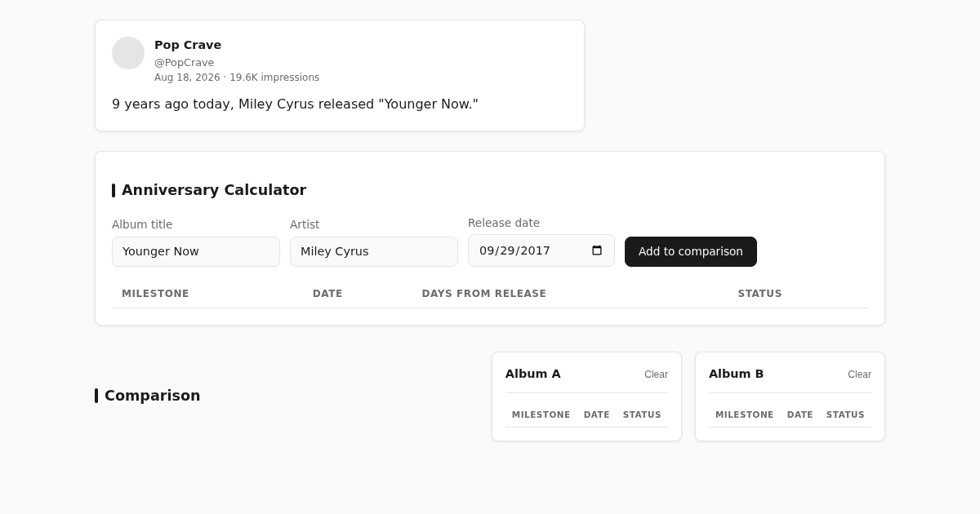Viewport: 980px width, 514px height.
Task: Click the Artist field label
Action: coord(305,224)
